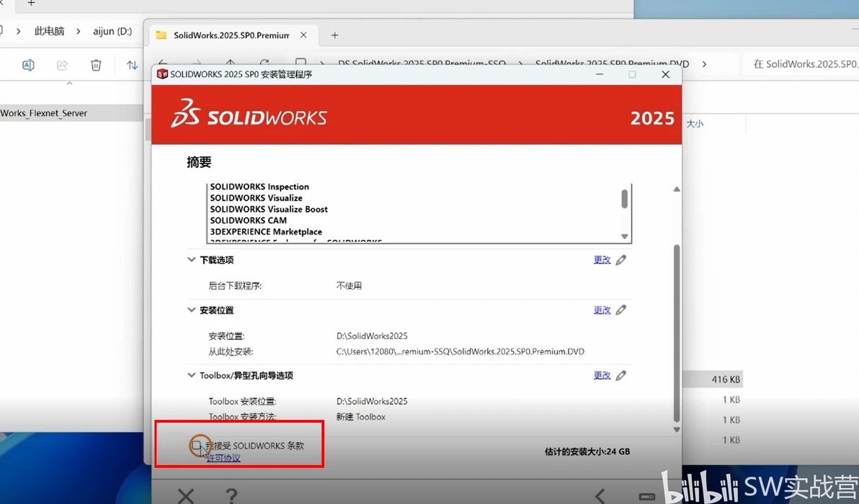Image resolution: width=859 pixels, height=504 pixels.
Task: Select the Works_Flexnet_Server folder row
Action: click(71, 113)
